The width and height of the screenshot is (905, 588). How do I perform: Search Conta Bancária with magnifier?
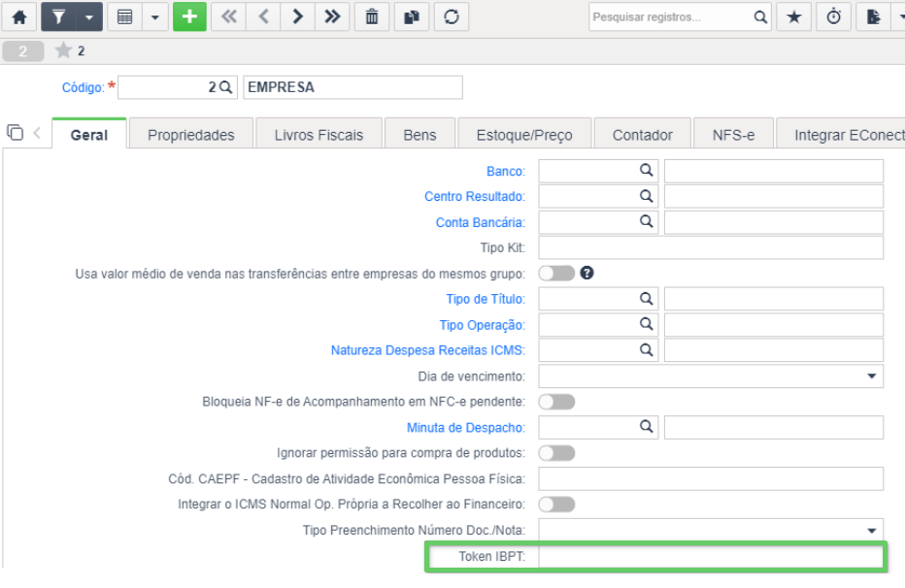(646, 221)
